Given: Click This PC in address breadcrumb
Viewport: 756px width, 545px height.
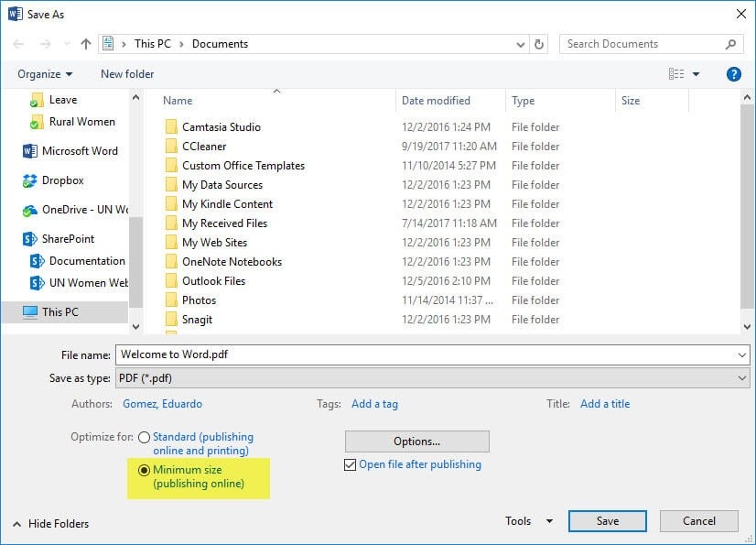Looking at the screenshot, I should (152, 44).
